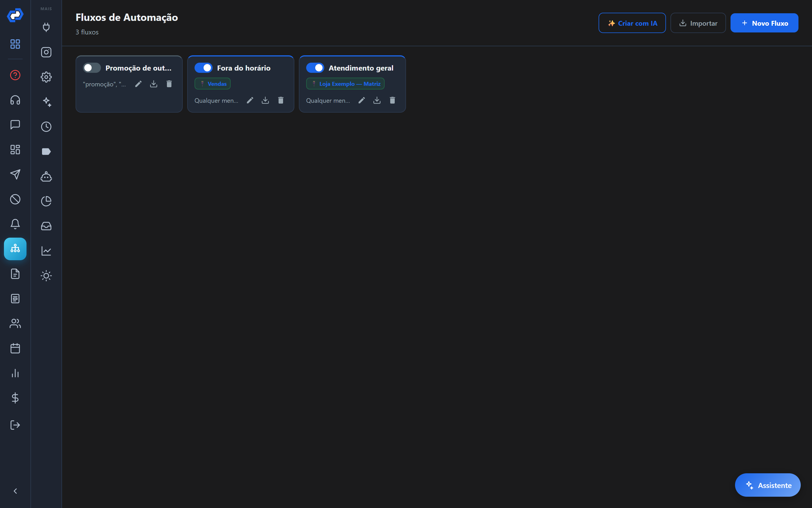Open the inbox tray icon
The width and height of the screenshot is (812, 508).
click(46, 226)
